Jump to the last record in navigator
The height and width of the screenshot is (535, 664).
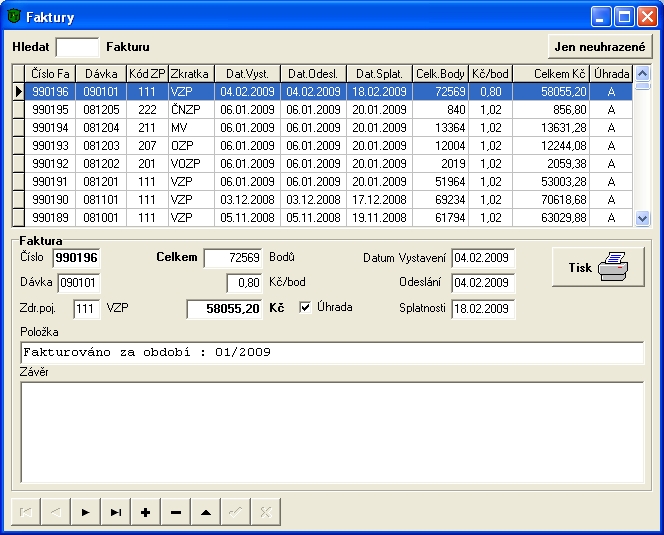(x=116, y=512)
